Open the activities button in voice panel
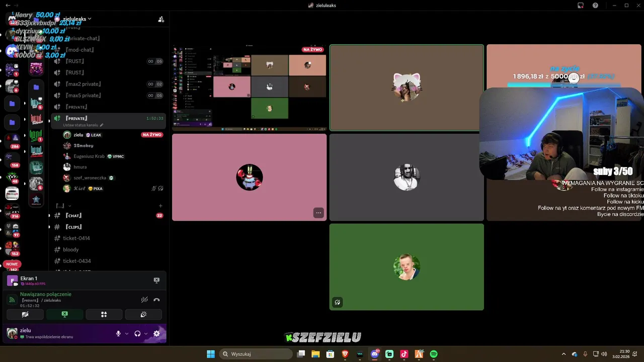644x362 pixels. [104, 314]
